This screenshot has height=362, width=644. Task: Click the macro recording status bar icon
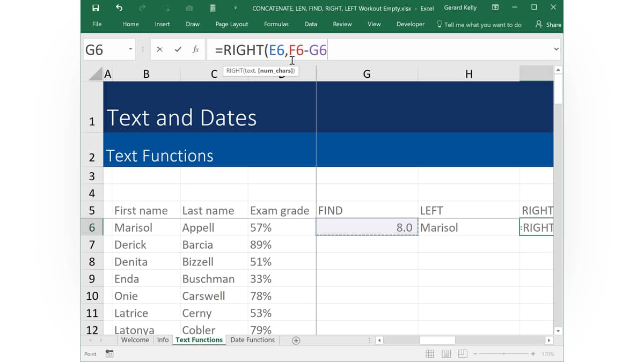[109, 354]
